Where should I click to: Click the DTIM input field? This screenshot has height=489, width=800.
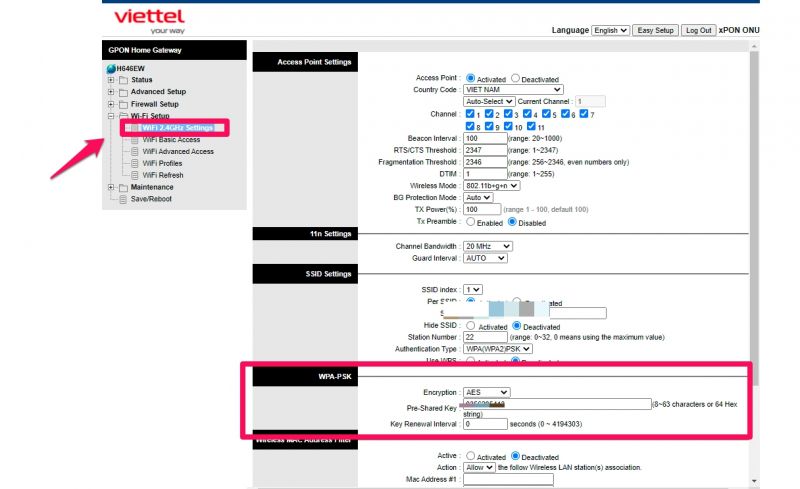[485, 174]
